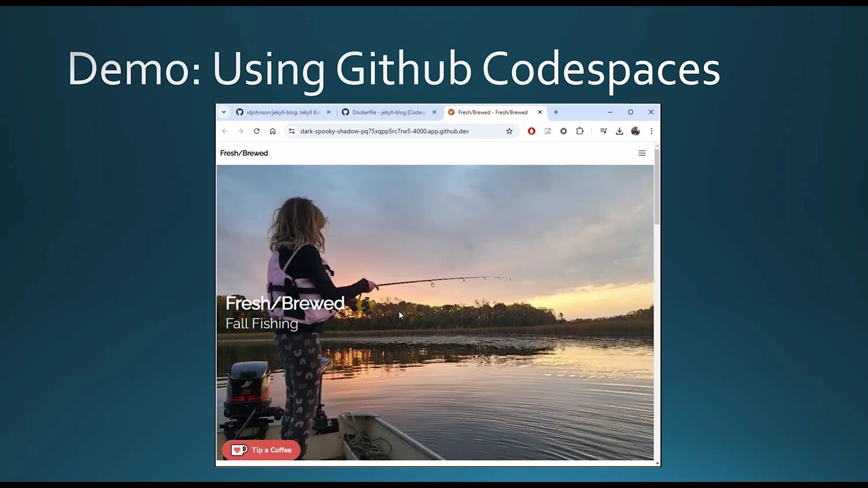Close the idjohnson/jekyll-blog tab
This screenshot has height=488, width=868.
tap(329, 112)
